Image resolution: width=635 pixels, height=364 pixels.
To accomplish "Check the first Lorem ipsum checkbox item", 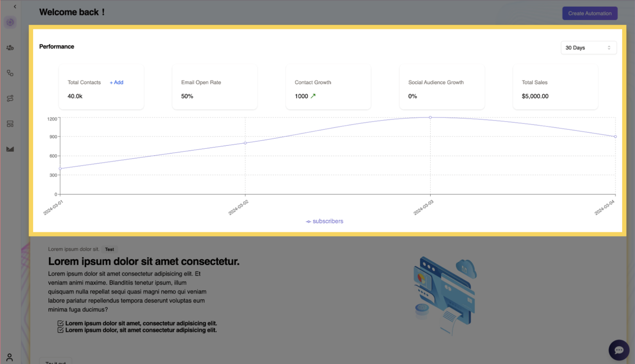I will click(x=61, y=323).
